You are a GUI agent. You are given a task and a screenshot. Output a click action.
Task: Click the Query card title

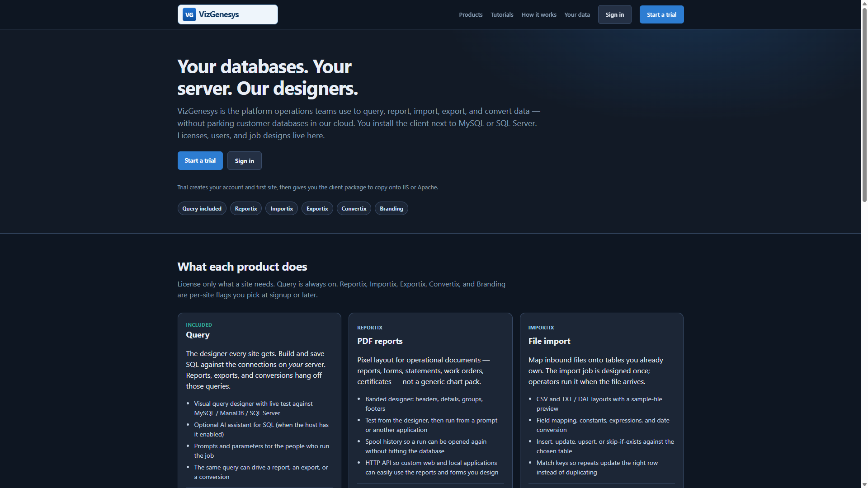pyautogui.click(x=198, y=335)
